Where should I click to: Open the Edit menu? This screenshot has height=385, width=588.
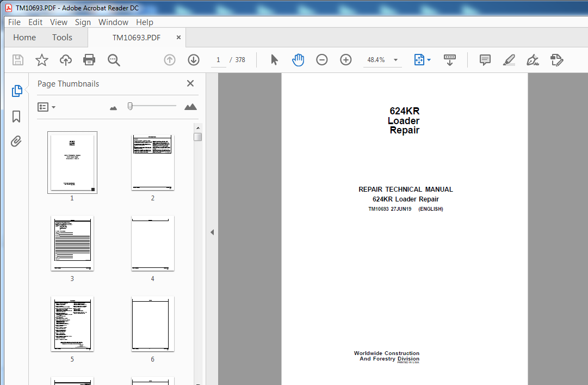35,22
